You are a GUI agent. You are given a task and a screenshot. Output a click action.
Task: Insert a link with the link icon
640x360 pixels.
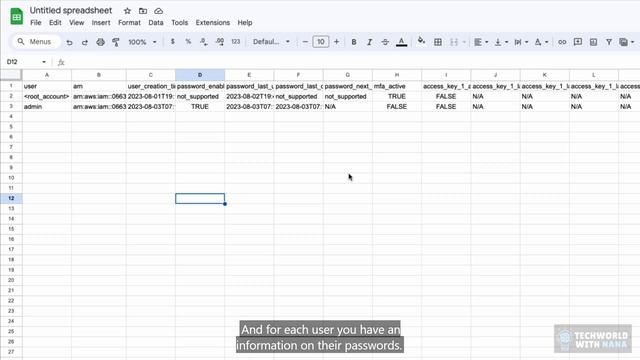point(562,42)
